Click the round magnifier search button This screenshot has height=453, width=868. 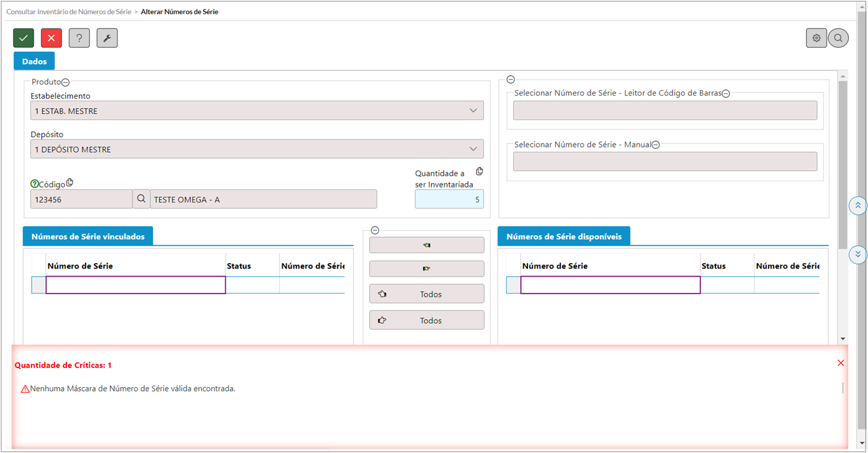(x=838, y=38)
